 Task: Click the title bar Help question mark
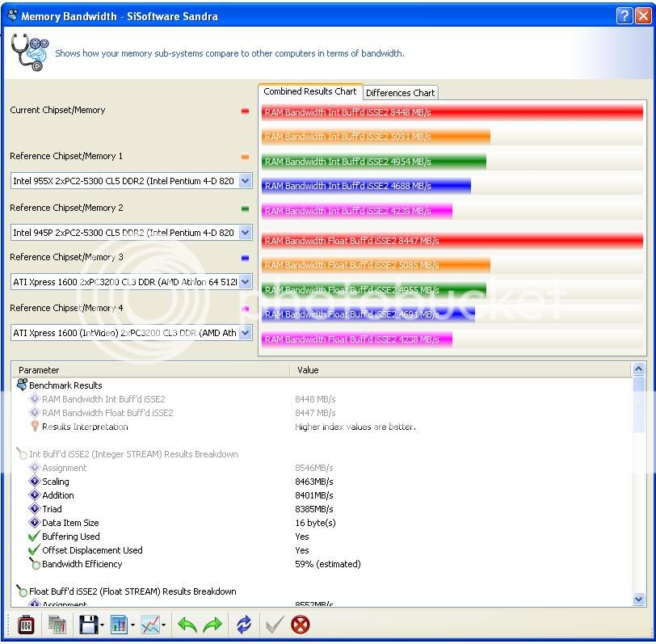[624, 16]
